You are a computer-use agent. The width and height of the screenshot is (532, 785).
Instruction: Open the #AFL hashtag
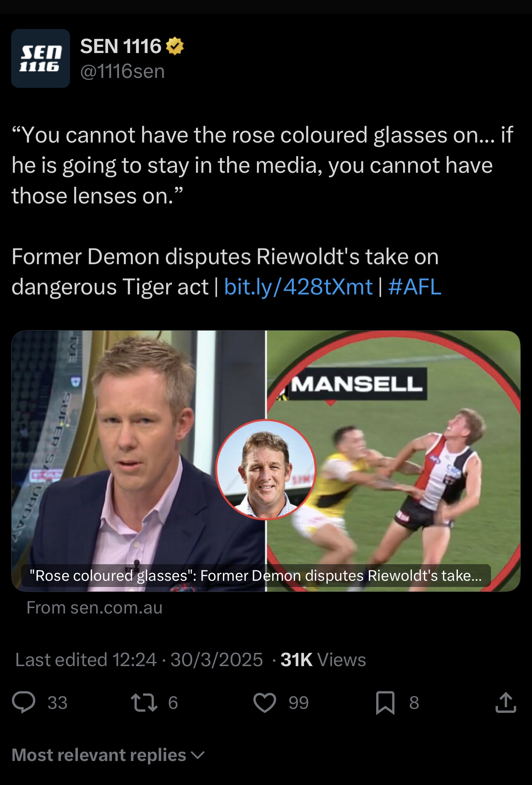click(415, 287)
